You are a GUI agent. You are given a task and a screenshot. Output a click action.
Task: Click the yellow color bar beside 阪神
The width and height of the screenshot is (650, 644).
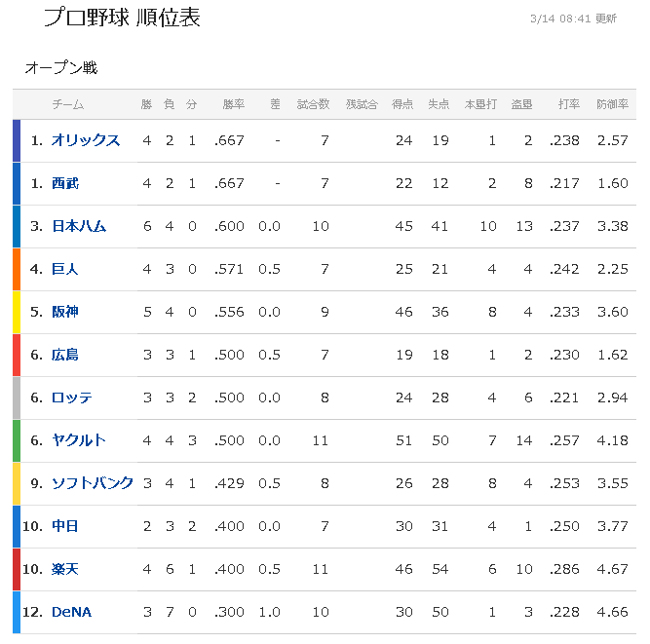[x=17, y=312]
